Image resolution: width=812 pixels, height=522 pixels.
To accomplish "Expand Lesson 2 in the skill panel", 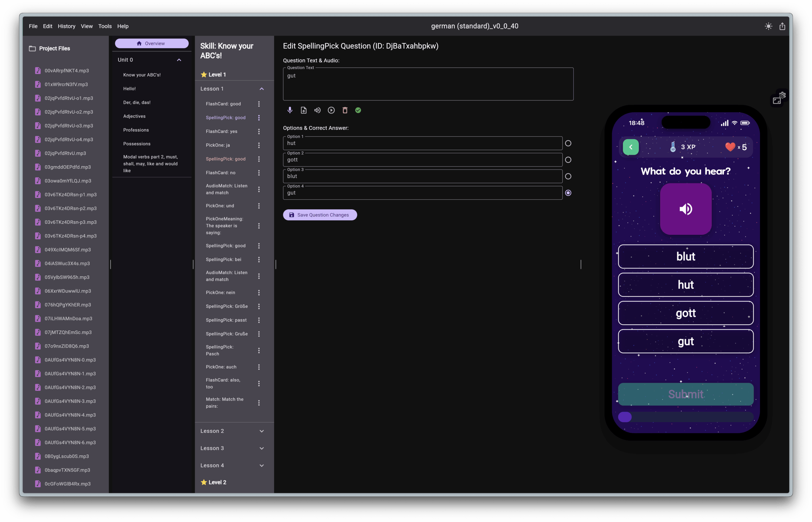I will pos(261,431).
